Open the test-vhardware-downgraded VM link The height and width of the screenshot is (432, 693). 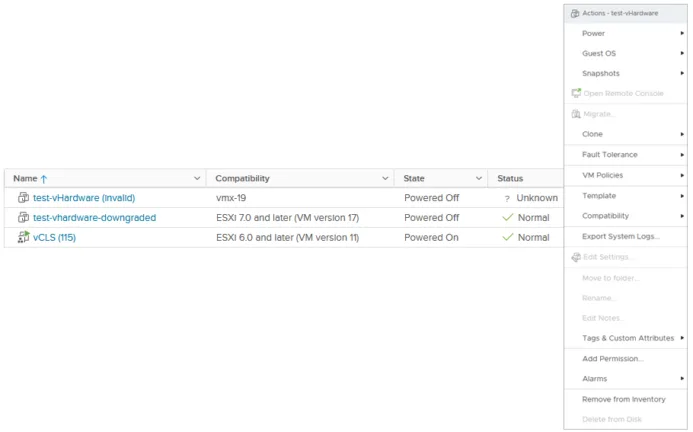95,218
